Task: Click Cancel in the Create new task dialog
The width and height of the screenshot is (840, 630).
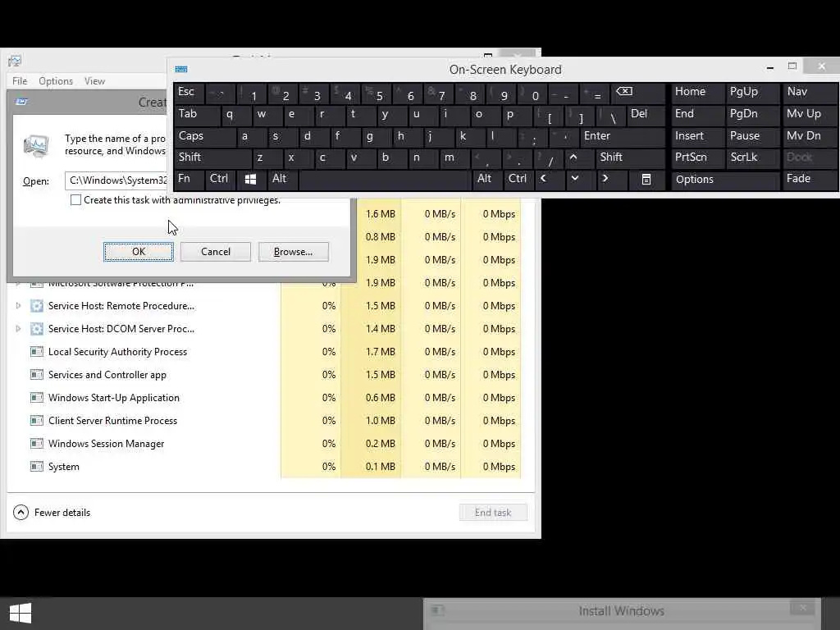Action: (216, 252)
